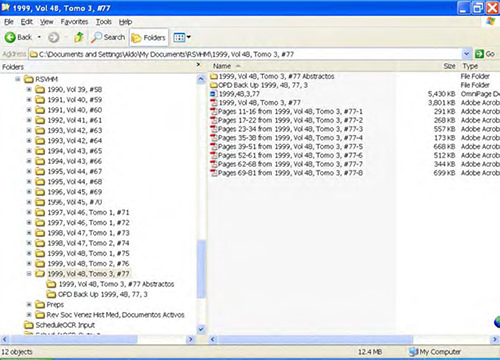This screenshot has width=500, height=360.
Task: Select folder icon of 1991, Vol 40, #60
Action: pos(40,110)
